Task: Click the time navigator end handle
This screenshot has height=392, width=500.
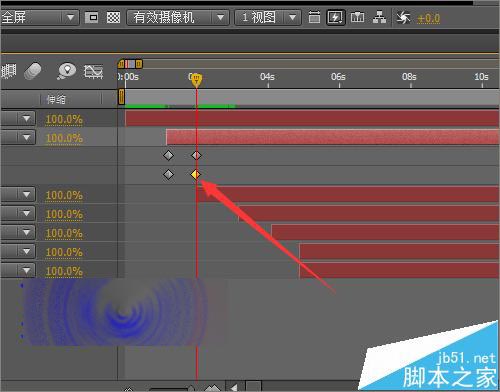Action: point(139,64)
